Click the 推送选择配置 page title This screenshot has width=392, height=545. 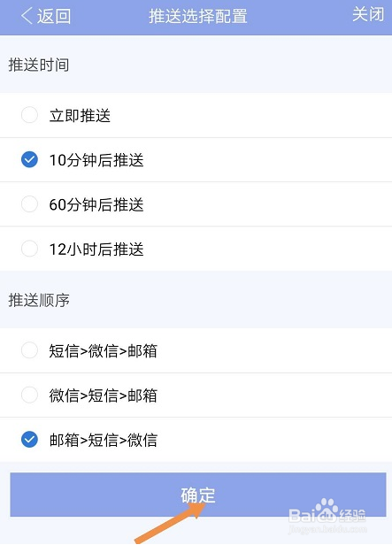[x=198, y=16]
